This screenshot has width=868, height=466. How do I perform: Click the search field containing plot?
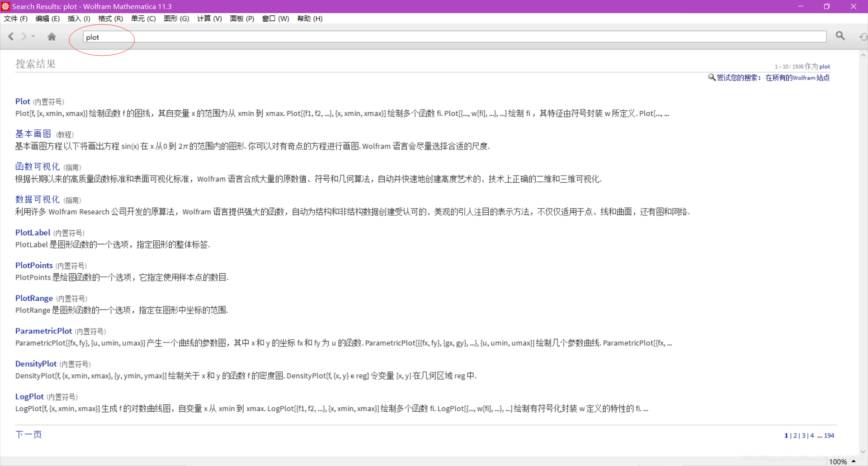(x=454, y=37)
